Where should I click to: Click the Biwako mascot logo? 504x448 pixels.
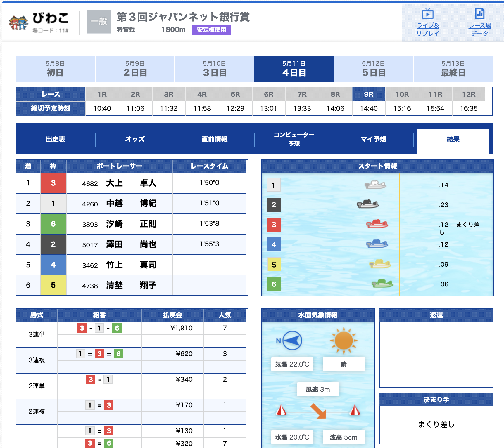[18, 22]
